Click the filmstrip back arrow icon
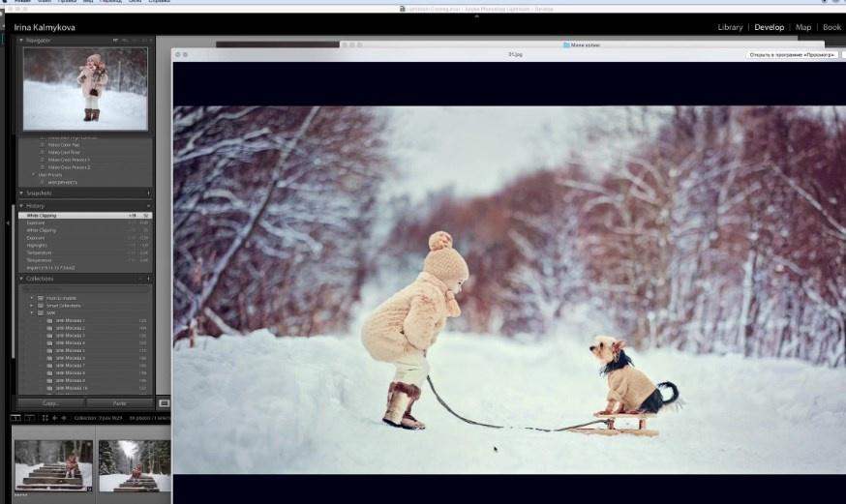Screen dimensions: 846x504 (54, 418)
